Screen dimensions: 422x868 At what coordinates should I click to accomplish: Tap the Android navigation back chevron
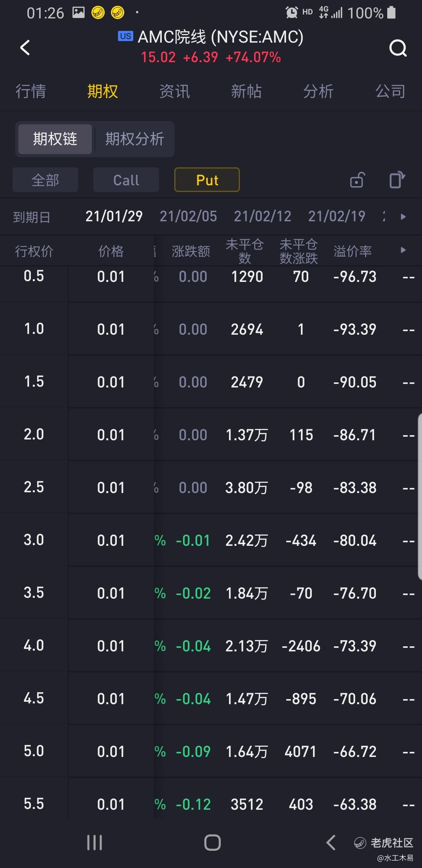point(331,842)
